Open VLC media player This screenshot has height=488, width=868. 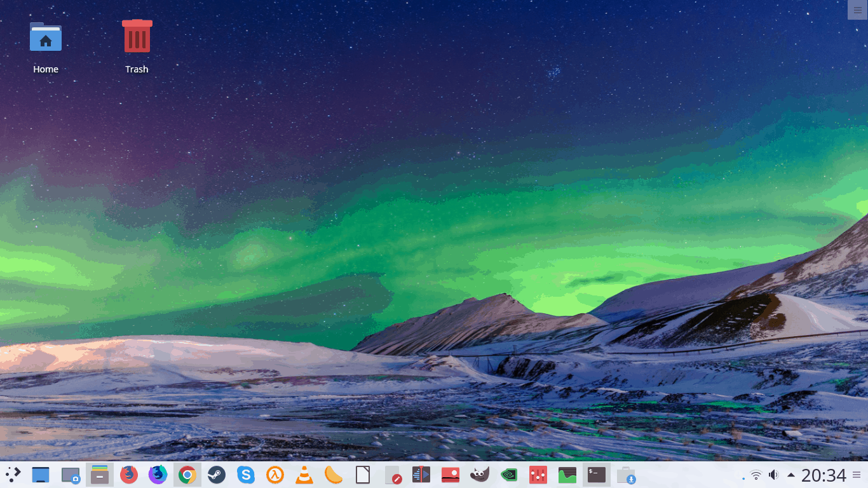click(304, 475)
